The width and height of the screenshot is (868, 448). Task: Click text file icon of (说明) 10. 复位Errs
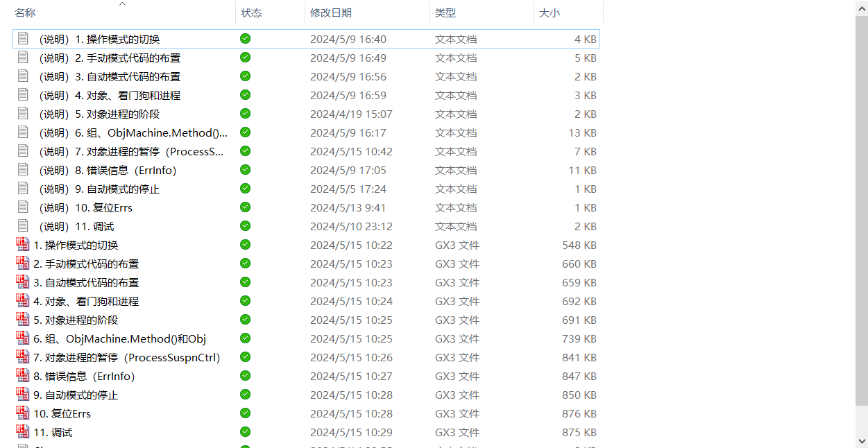click(23, 207)
